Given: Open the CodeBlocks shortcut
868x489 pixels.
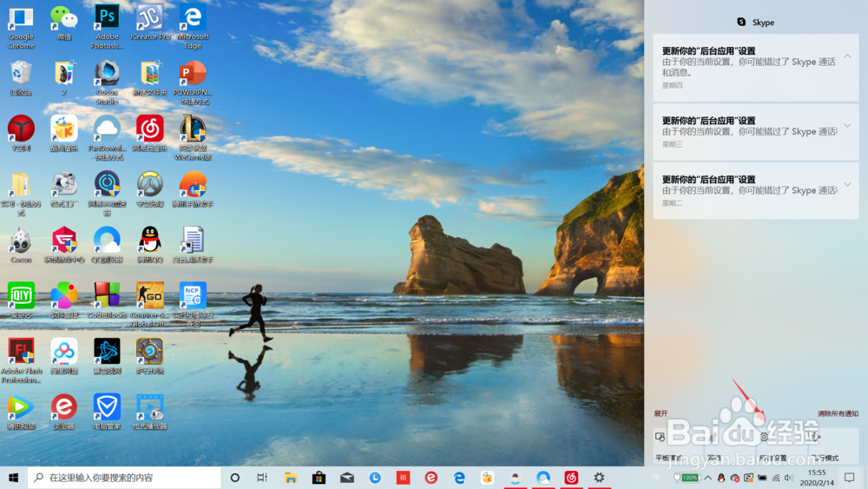Looking at the screenshot, I should click(x=107, y=301).
